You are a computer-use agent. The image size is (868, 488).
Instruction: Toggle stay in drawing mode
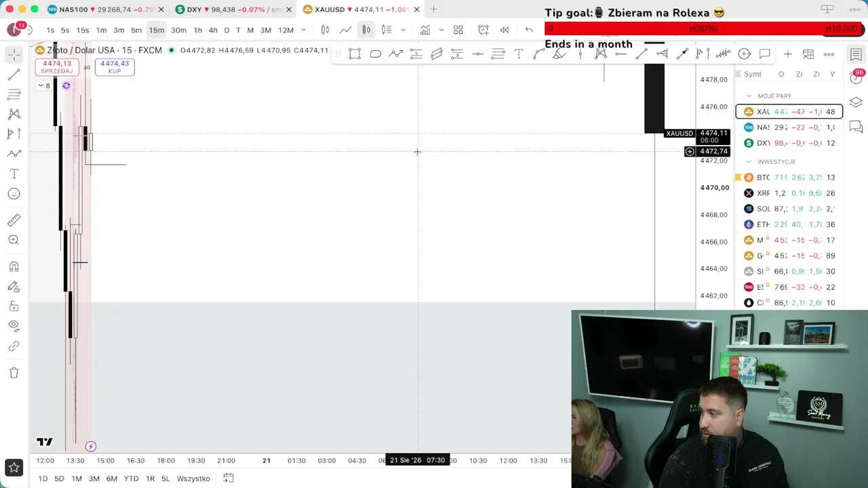click(14, 287)
